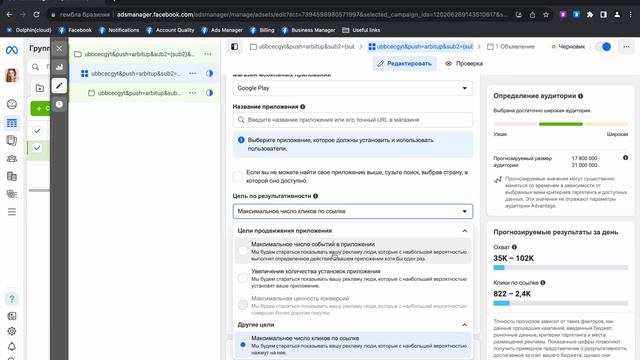Open the Account Quality bookmark
The image size is (640, 360).
[x=171, y=30]
